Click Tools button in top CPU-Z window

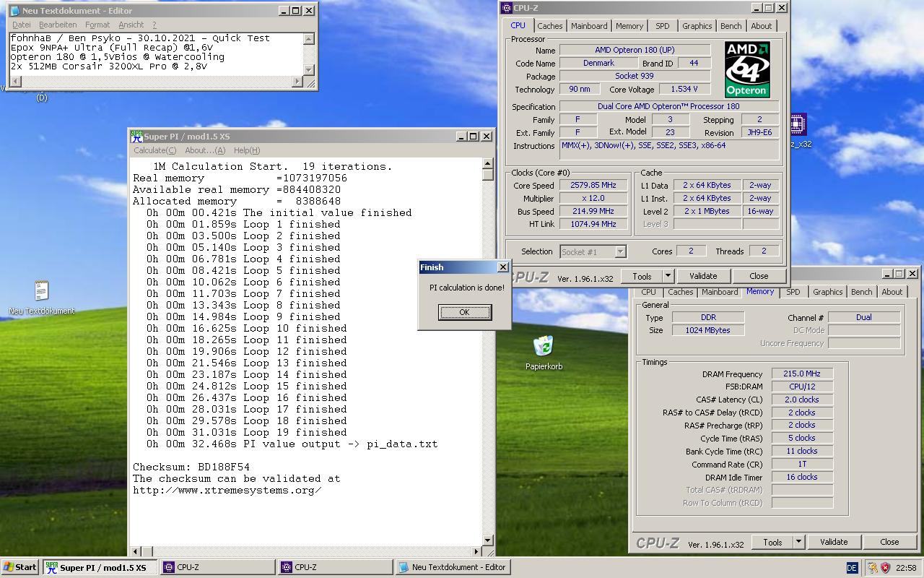(x=642, y=276)
